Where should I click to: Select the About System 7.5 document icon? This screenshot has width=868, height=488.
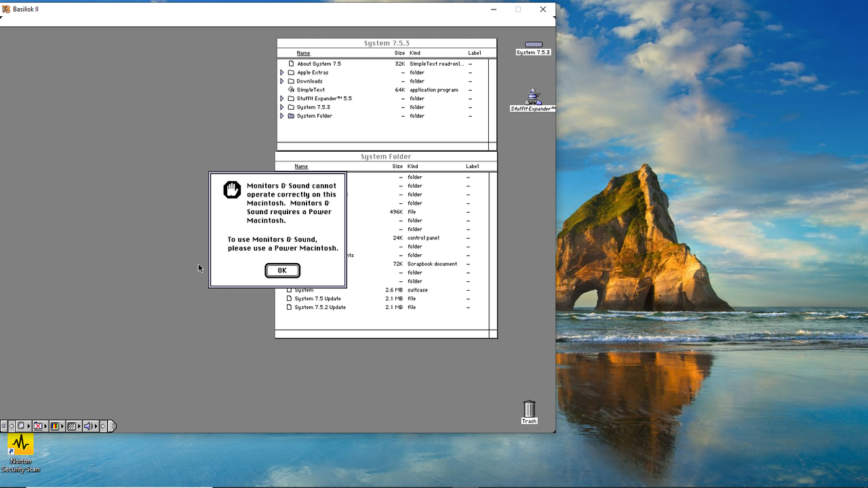291,64
